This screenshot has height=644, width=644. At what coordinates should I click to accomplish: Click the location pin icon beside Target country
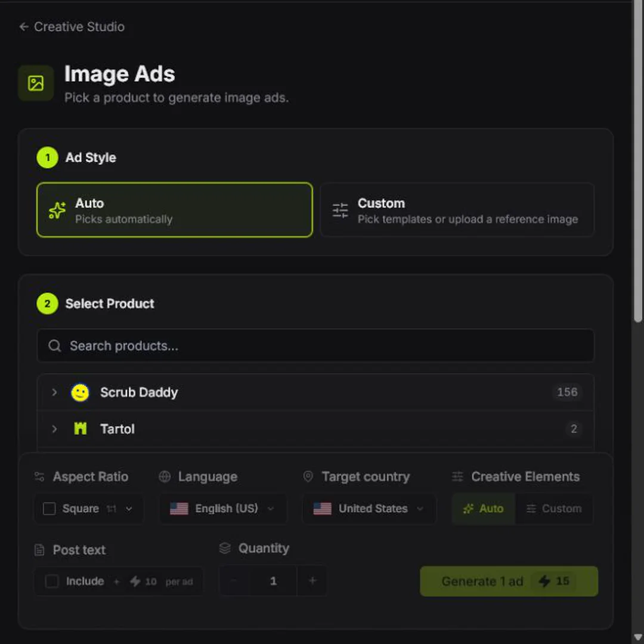tap(308, 476)
